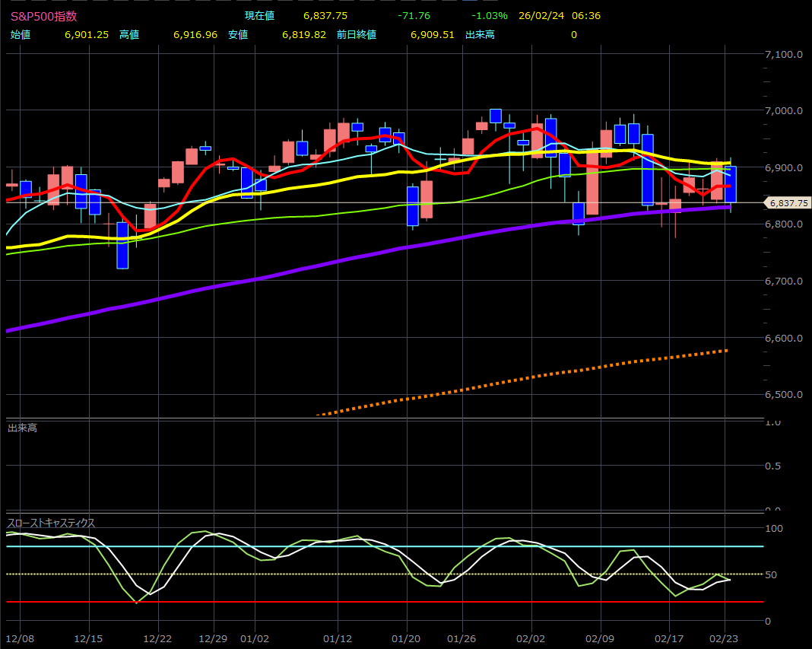Select the 02/23 date on the time axis
Viewport: 812px width, 649px height.
(724, 638)
